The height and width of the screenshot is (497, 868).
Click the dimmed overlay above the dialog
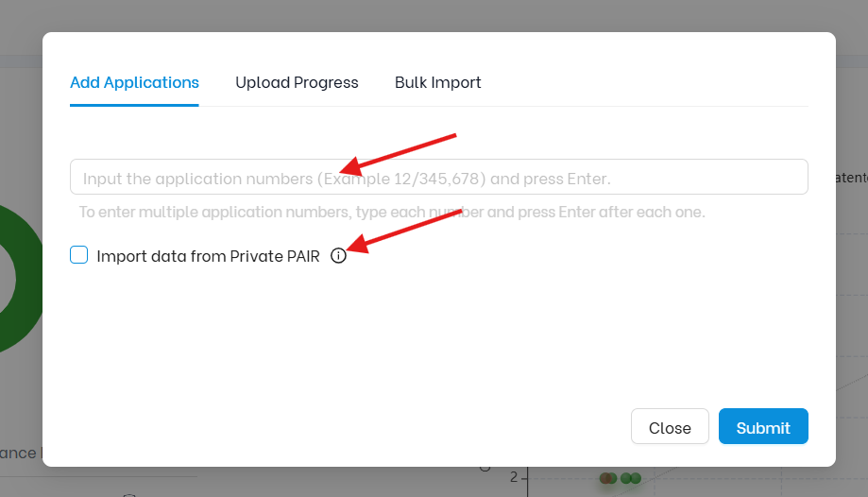point(434,15)
